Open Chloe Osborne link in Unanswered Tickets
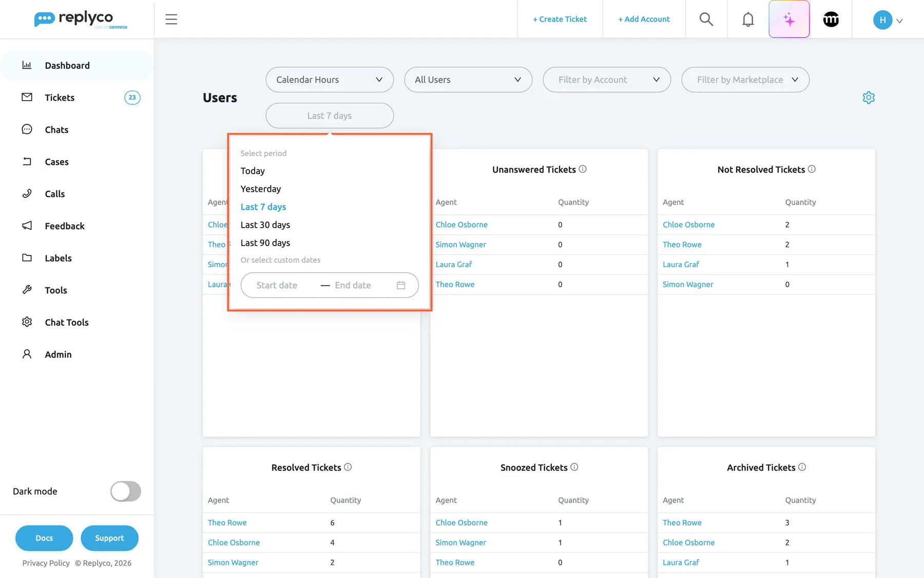The image size is (924, 578). click(461, 225)
